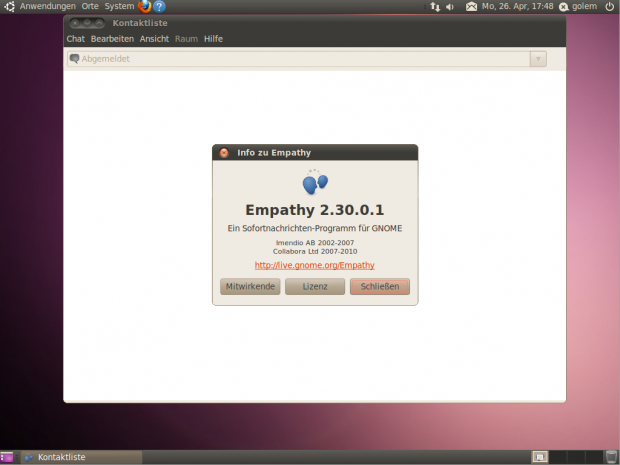Click the Kontaktliste taskbar button
The image size is (620, 465).
[x=81, y=457]
